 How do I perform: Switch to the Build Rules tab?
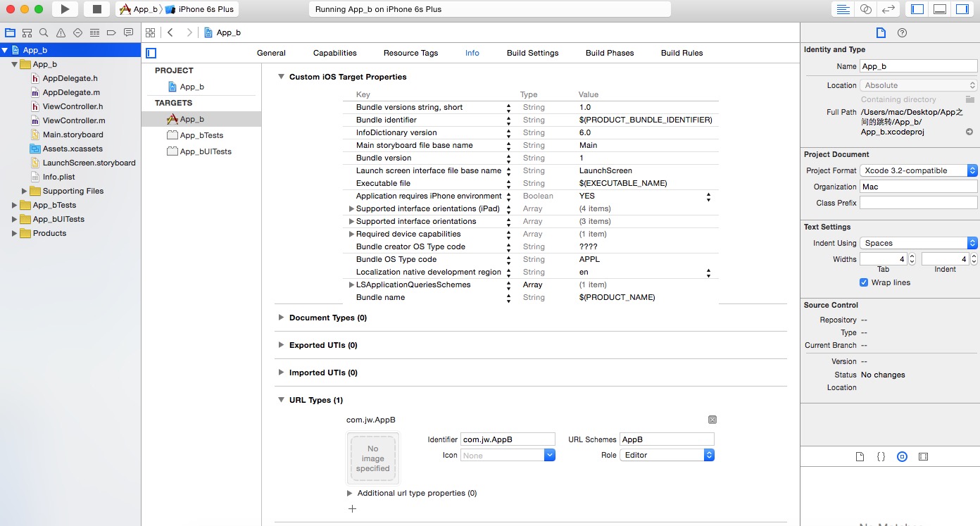[681, 53]
